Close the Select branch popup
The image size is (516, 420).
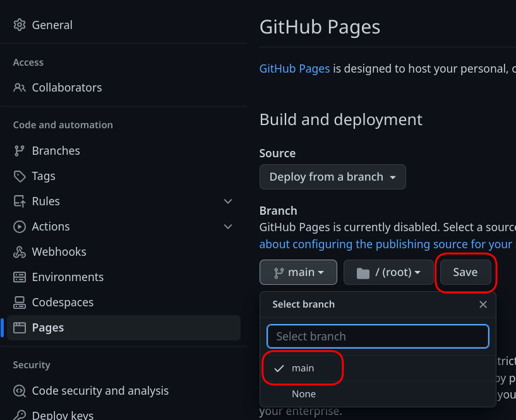tap(483, 304)
